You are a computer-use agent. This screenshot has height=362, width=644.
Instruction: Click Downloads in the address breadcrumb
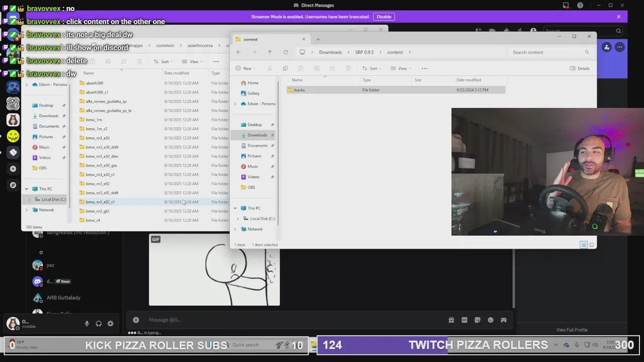tap(330, 52)
